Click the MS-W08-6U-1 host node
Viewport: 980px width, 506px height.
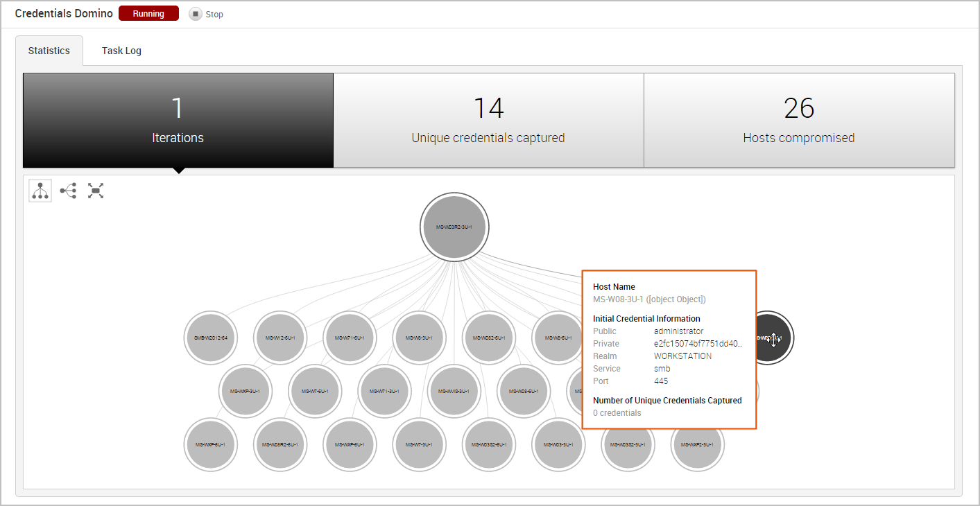click(x=524, y=392)
